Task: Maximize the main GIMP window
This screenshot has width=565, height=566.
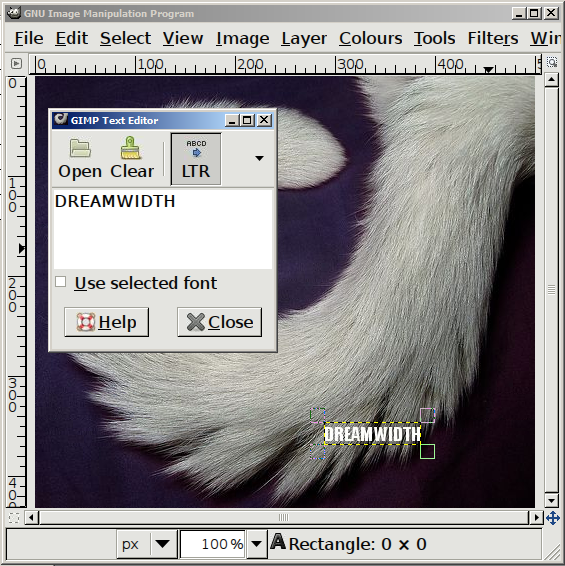Action: coord(534,13)
